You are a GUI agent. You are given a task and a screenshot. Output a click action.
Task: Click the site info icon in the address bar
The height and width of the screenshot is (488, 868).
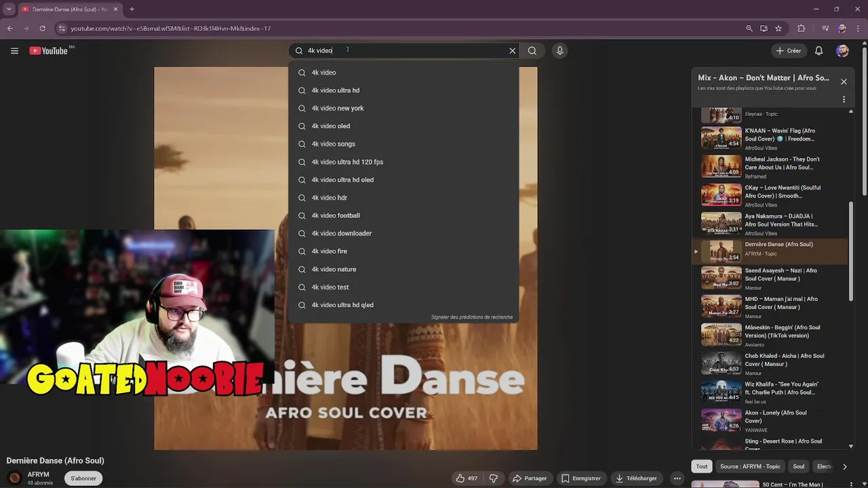[62, 28]
